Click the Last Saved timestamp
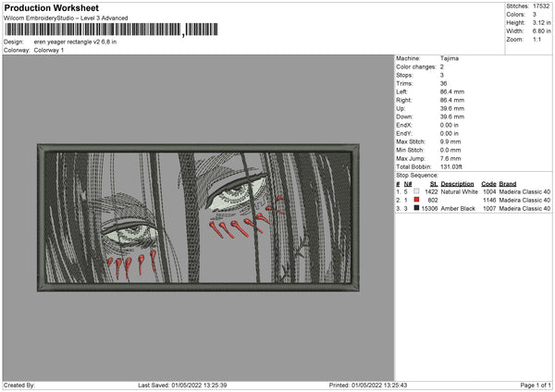 coord(182,385)
